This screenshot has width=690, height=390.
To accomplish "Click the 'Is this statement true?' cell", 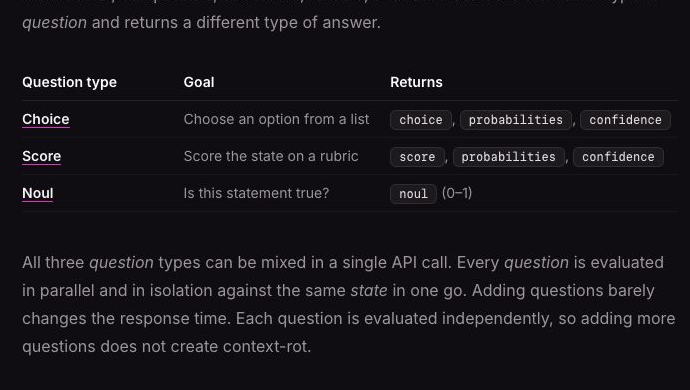I will [256, 193].
